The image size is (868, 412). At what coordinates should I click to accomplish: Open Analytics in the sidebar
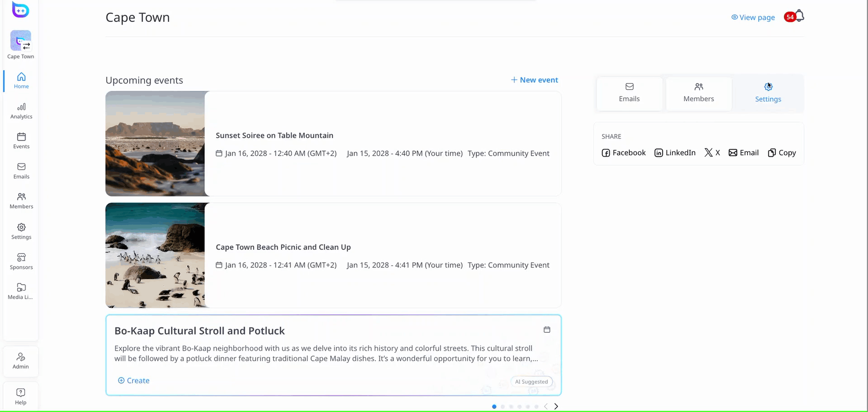click(x=21, y=111)
